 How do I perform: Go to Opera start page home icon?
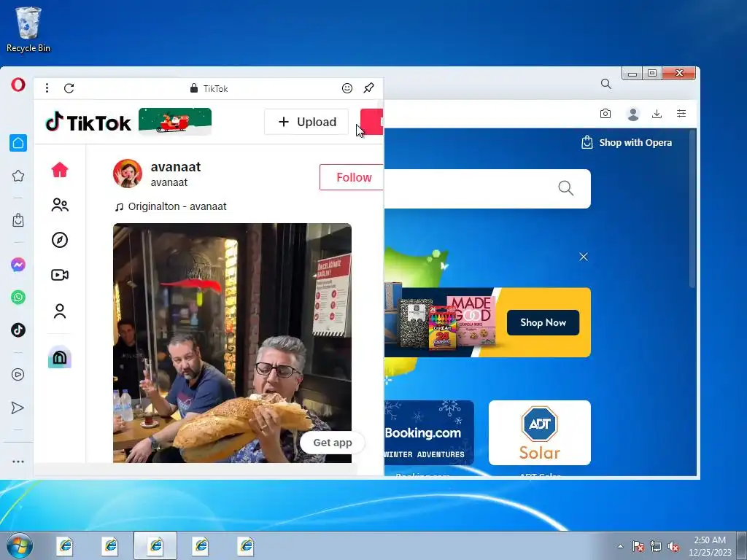[x=18, y=143]
